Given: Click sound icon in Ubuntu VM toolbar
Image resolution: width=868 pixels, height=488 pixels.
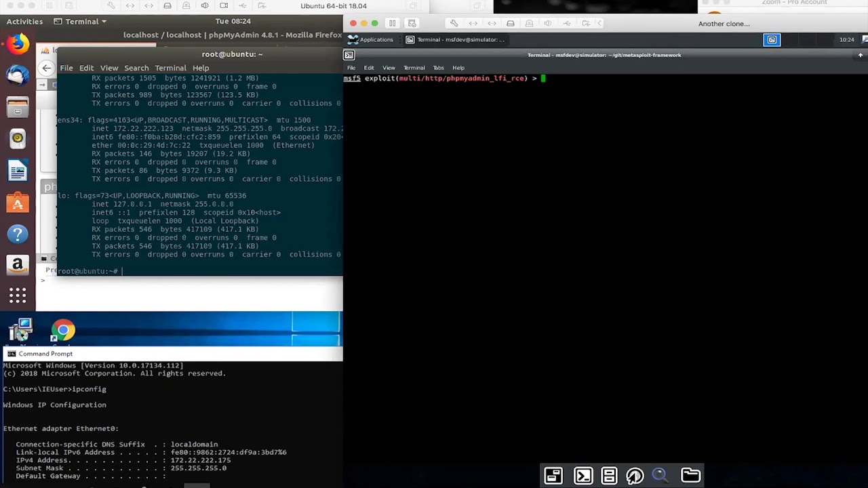Looking at the screenshot, I should [205, 6].
